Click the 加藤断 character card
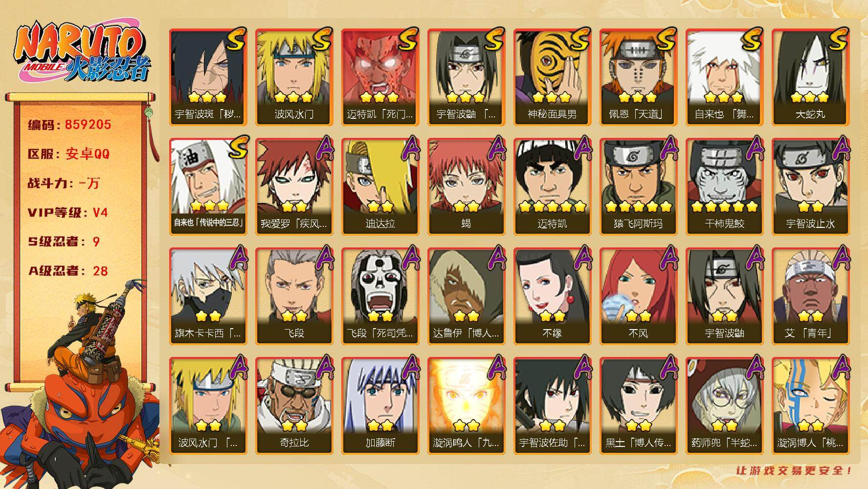This screenshot has width=868, height=489. click(x=380, y=406)
